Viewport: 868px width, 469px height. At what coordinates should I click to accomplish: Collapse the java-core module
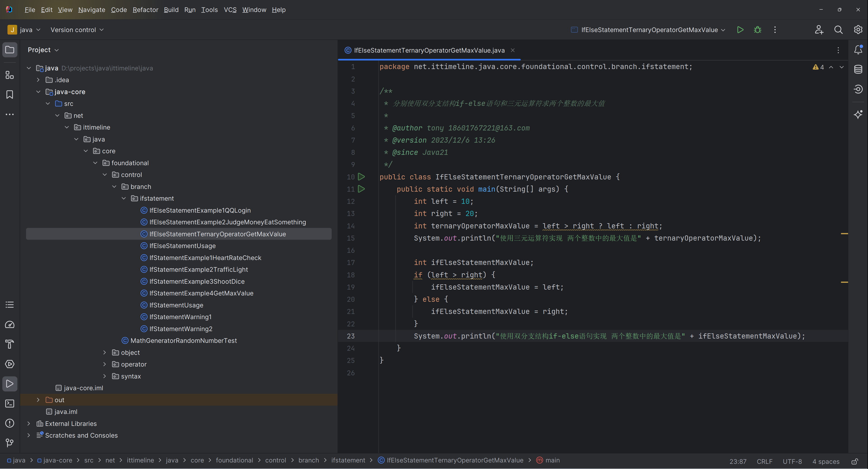coord(38,92)
